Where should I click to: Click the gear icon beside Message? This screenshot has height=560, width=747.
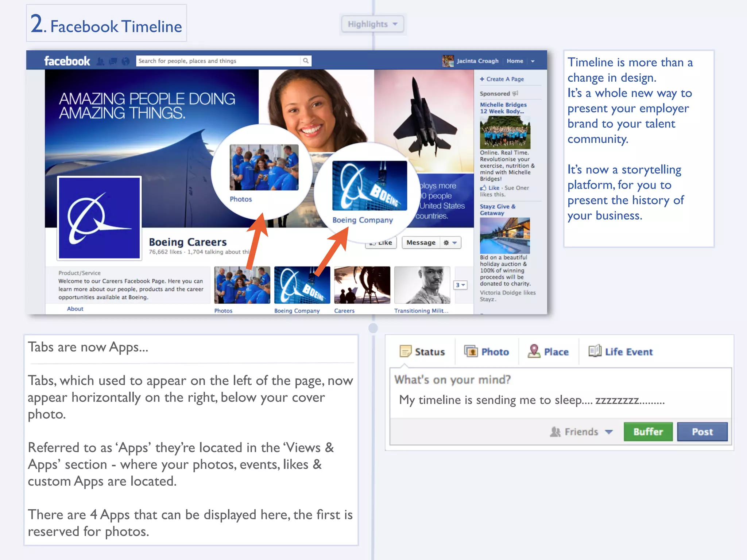click(446, 242)
